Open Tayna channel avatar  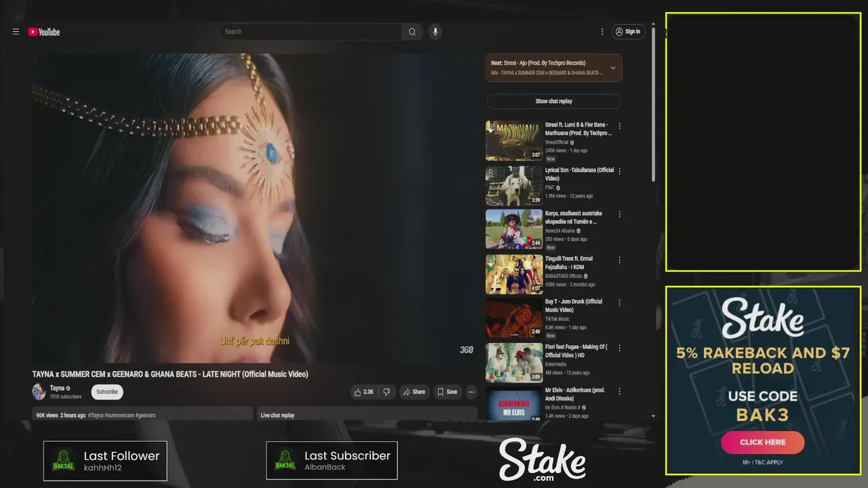39,392
